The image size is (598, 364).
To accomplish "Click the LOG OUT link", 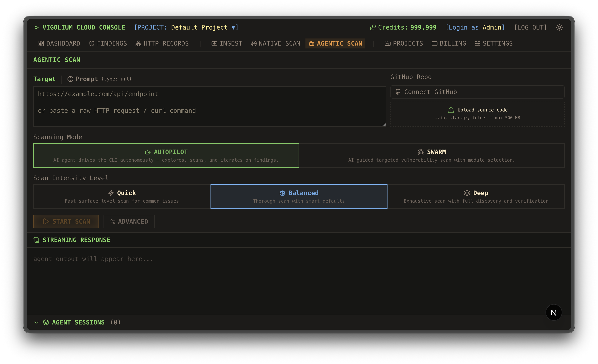I will tap(530, 27).
